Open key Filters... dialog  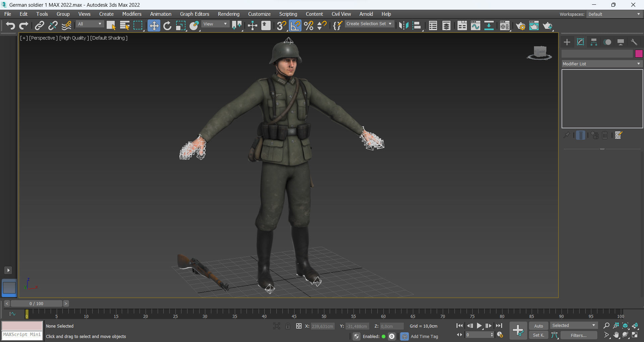click(579, 335)
